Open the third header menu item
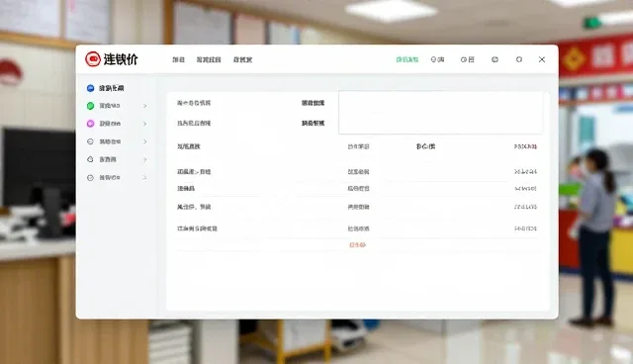The image size is (633, 364). click(242, 59)
